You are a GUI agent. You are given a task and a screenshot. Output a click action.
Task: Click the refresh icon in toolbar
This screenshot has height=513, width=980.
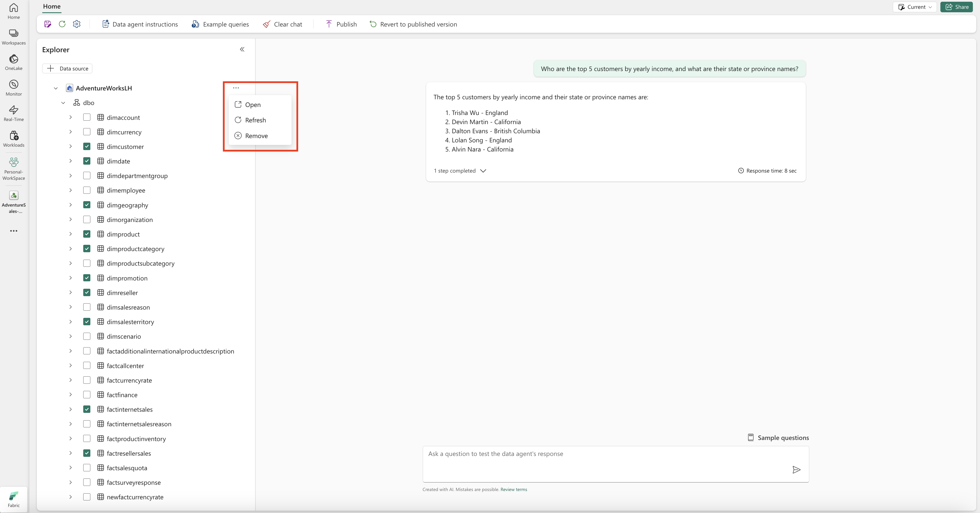tap(62, 24)
